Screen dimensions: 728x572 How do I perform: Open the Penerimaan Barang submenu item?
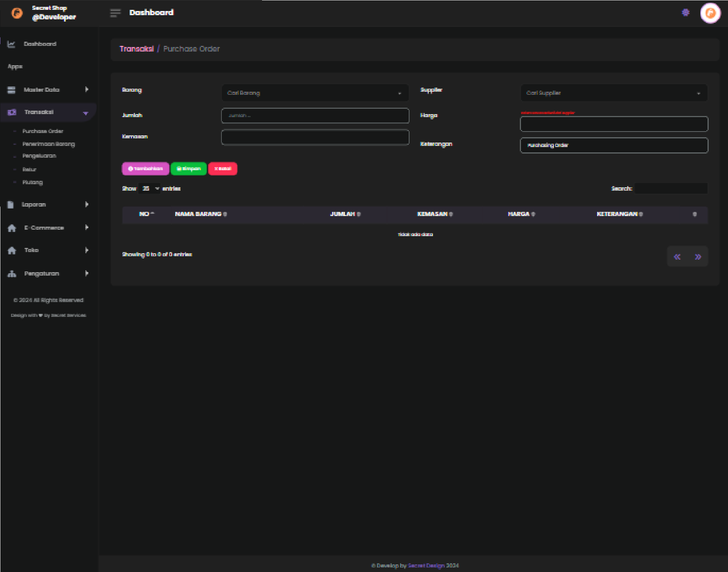click(49, 144)
